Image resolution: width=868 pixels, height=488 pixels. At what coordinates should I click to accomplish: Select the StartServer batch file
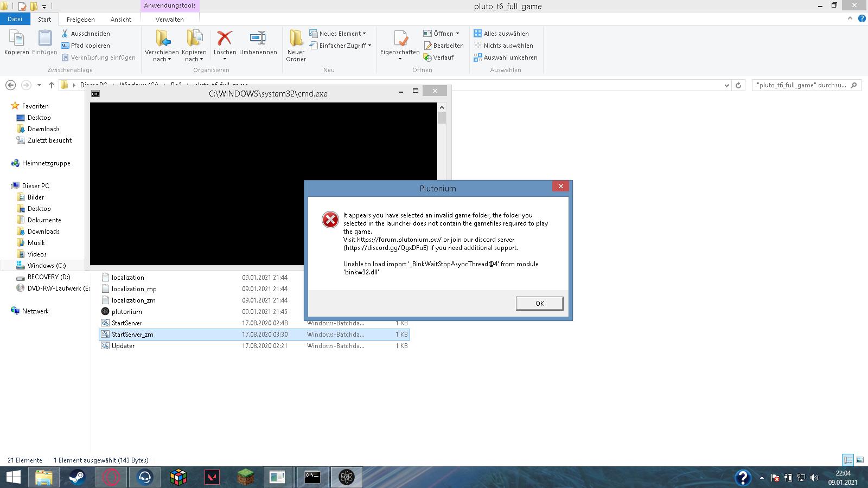pos(254,323)
